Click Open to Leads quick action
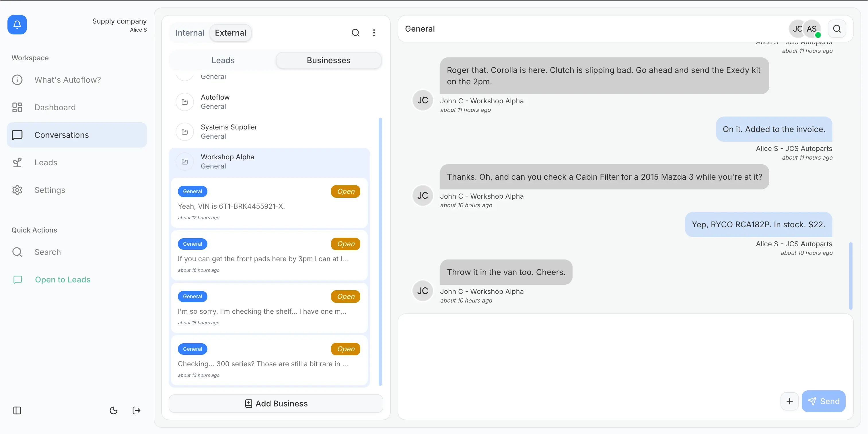 [77, 280]
